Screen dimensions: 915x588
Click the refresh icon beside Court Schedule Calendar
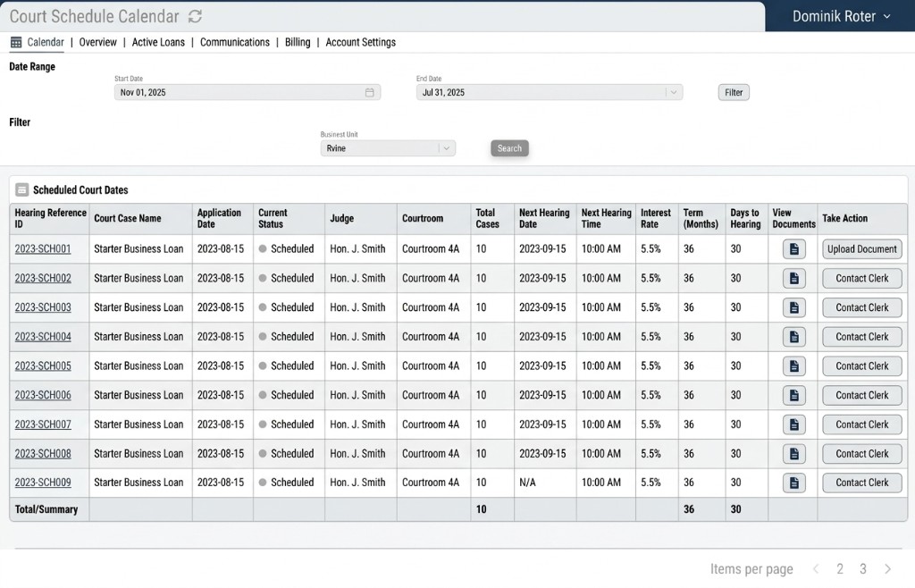195,16
